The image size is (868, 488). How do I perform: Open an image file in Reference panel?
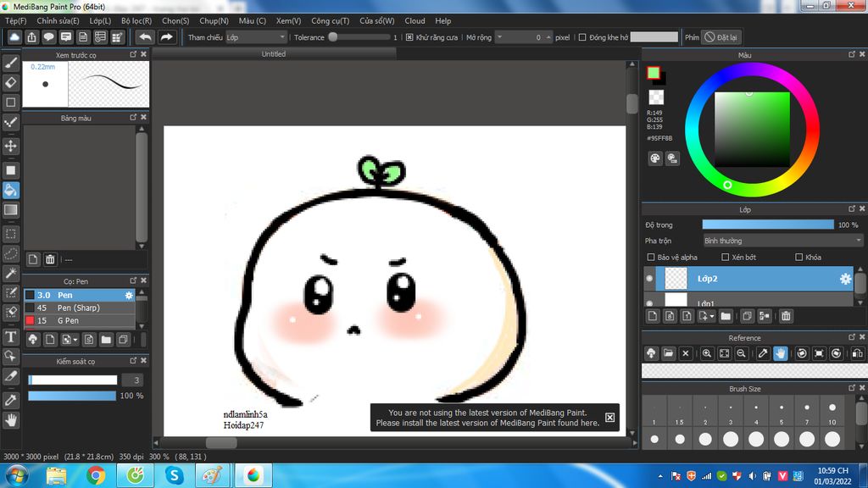(668, 353)
